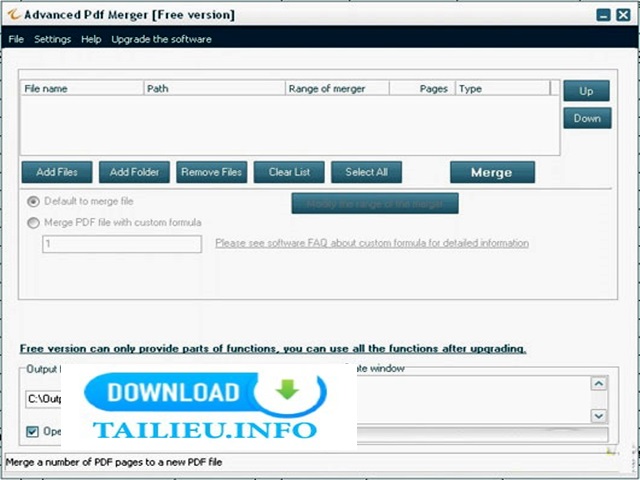Start merging with the Merge button
Screen dimensions: 640x480
492,172
